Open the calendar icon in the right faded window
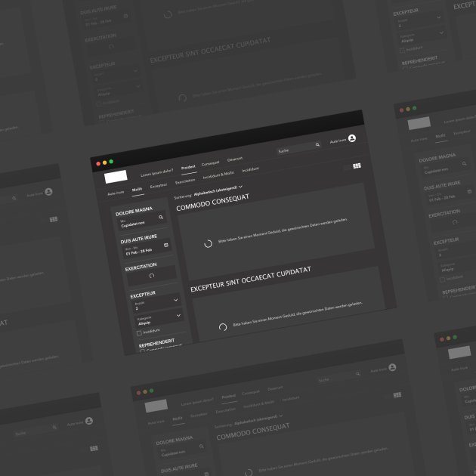The height and width of the screenshot is (476, 476). click(x=469, y=192)
